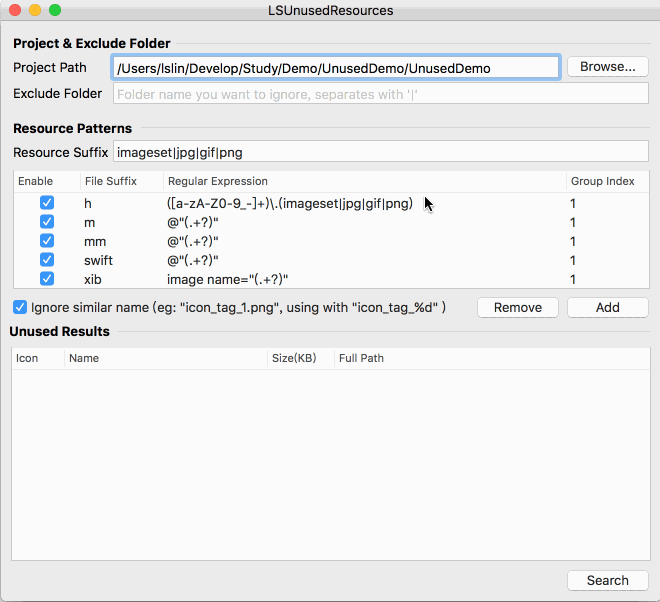Screen dimensions: 660x602
Task: Toggle the 'mm' suffix enable checkbox
Action: point(46,241)
